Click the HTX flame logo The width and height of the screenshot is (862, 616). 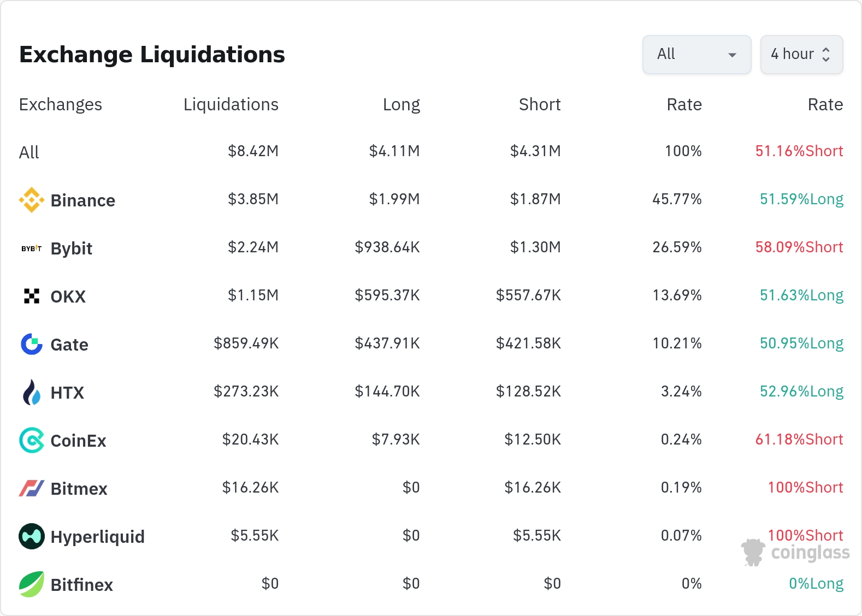pos(32,392)
